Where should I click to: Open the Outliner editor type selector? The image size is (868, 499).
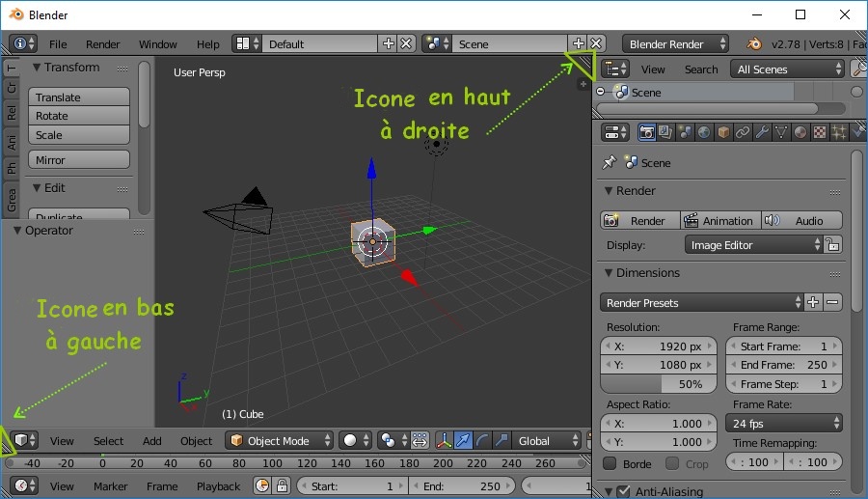coord(615,69)
